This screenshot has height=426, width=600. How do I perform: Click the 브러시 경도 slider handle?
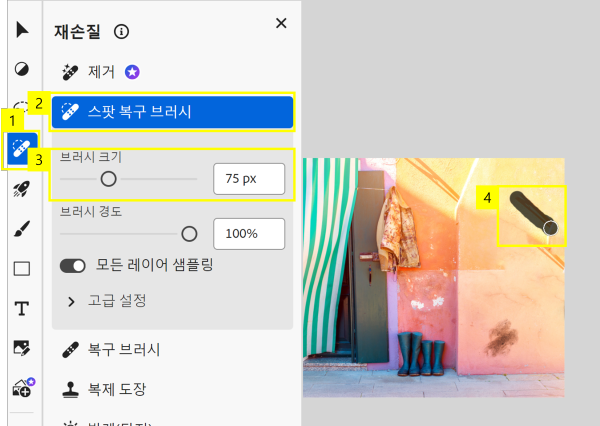(x=189, y=234)
